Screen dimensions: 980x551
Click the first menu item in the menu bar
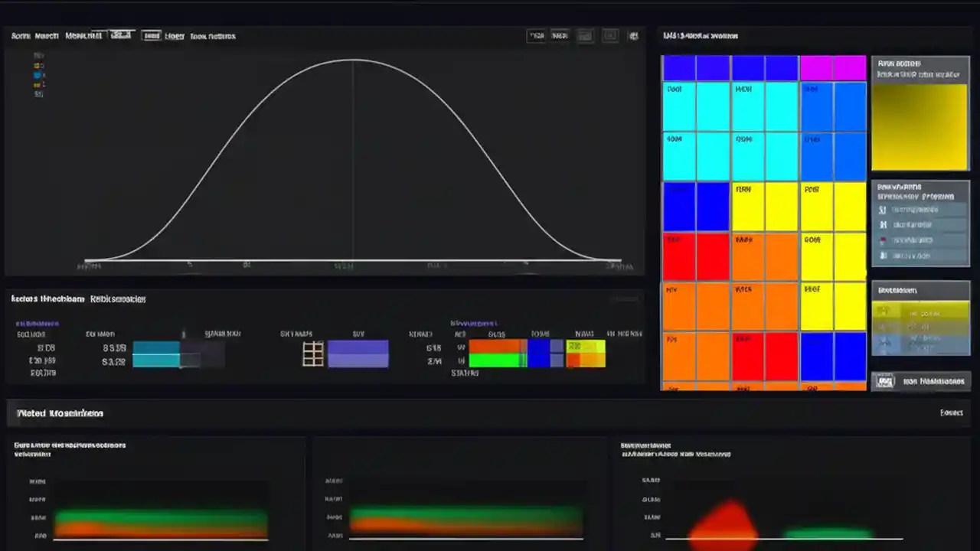20,35
